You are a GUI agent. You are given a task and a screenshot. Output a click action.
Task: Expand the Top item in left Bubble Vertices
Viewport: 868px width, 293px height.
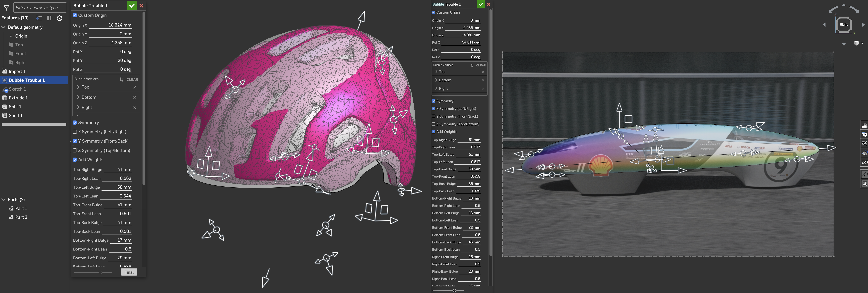(x=78, y=87)
